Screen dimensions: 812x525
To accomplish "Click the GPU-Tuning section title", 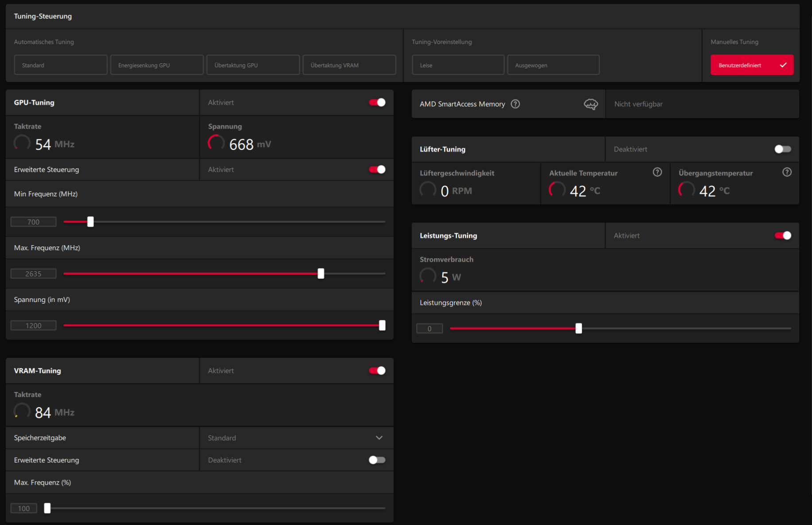I will (34, 102).
